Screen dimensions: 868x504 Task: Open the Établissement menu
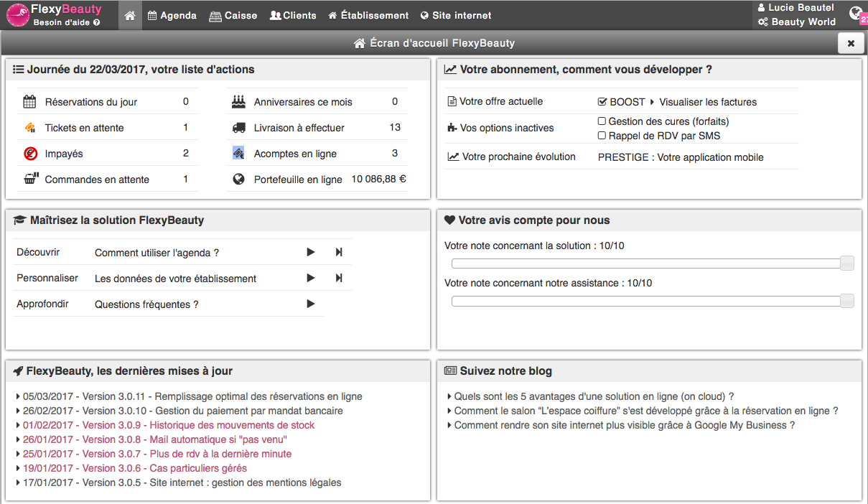[368, 15]
